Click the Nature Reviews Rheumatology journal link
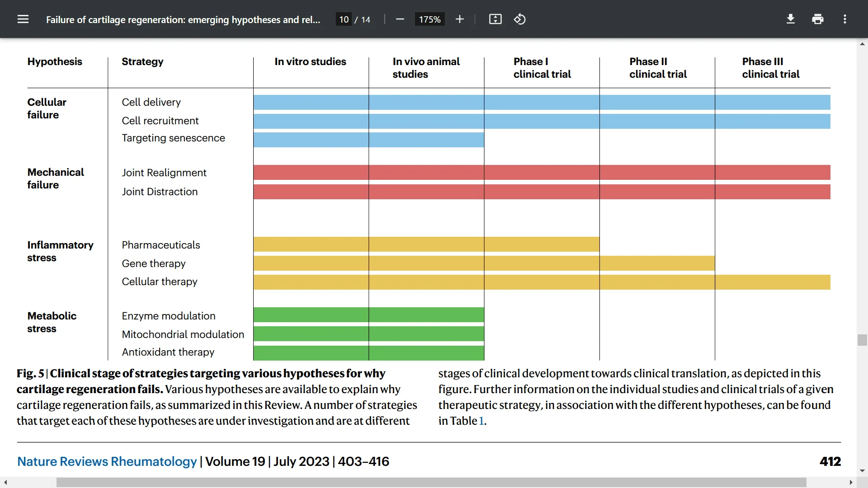This screenshot has width=868, height=488. [x=107, y=461]
